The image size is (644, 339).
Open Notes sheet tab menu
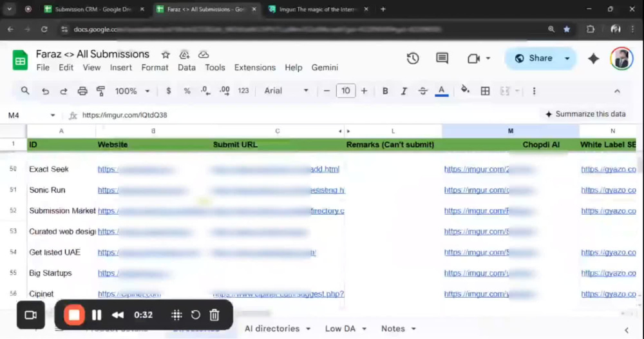coord(413,329)
